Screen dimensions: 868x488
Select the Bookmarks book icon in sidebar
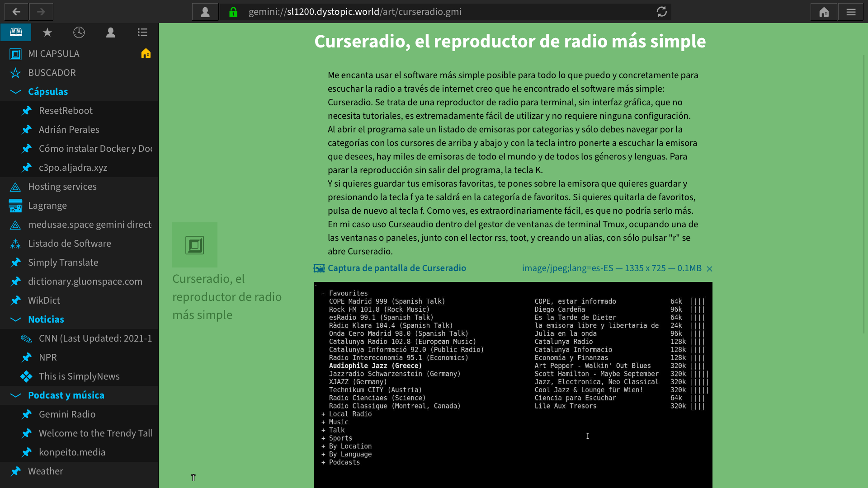(x=16, y=32)
